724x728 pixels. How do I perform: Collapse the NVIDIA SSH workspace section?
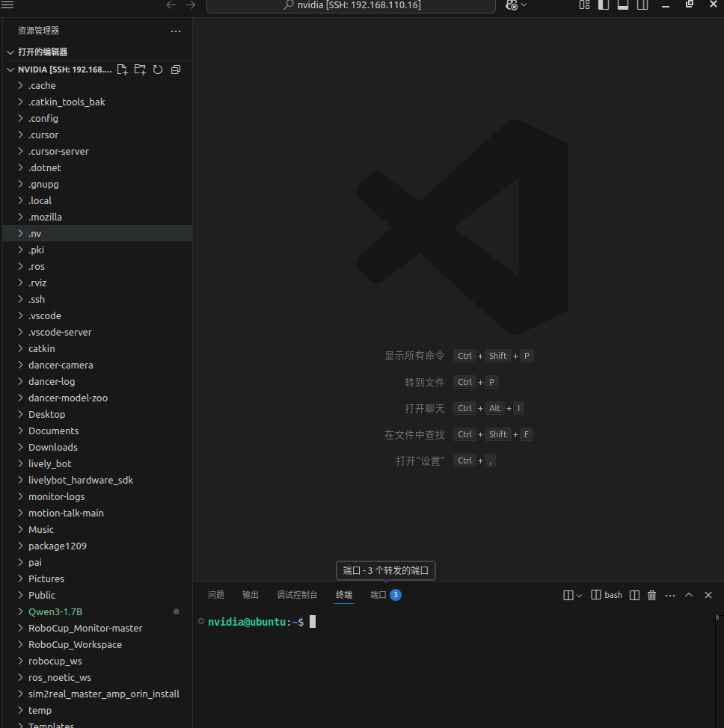(10, 70)
